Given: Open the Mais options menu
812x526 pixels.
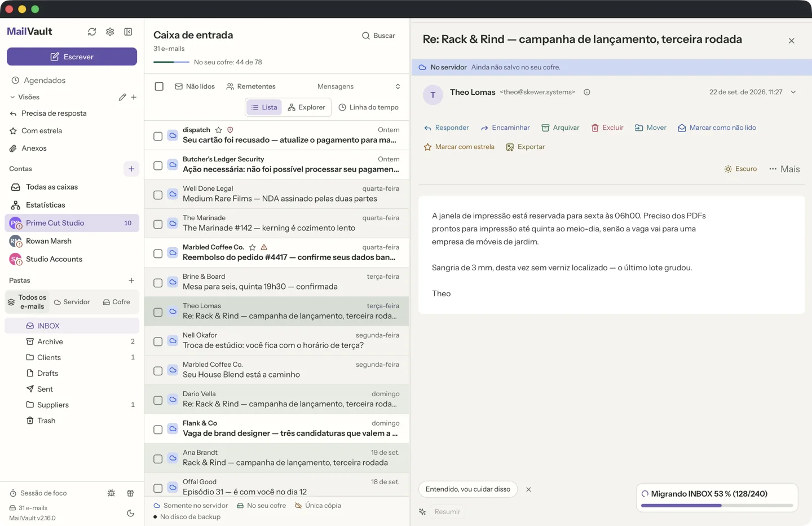Looking at the screenshot, I should click(784, 169).
